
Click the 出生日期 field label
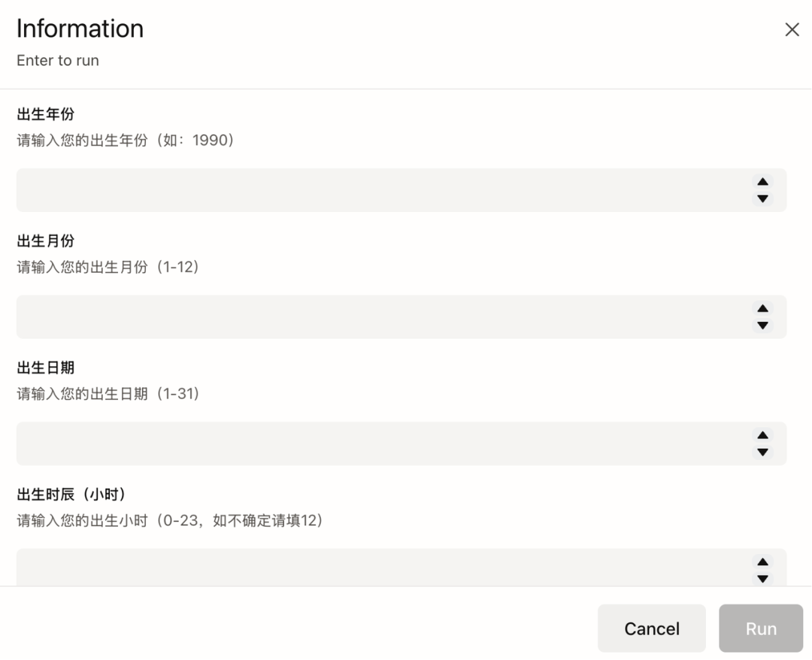point(46,368)
